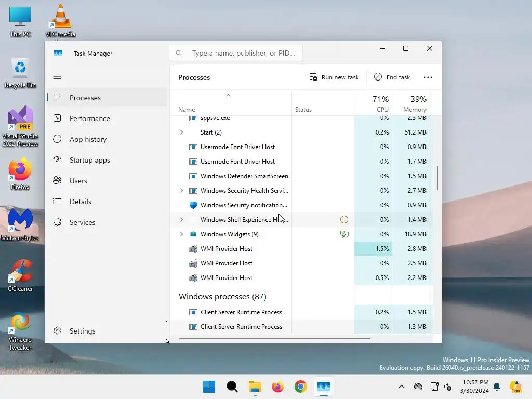Open Performance page from sidebar
The height and width of the screenshot is (399, 532).
[x=107, y=118]
